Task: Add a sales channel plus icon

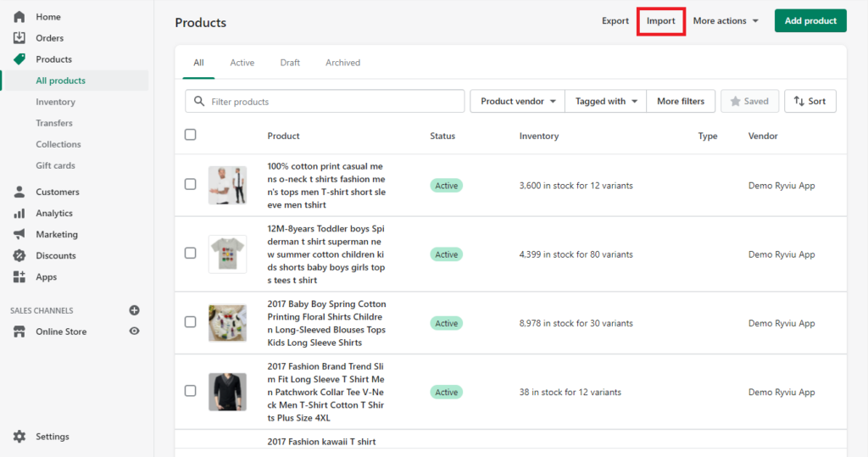Action: click(x=134, y=310)
